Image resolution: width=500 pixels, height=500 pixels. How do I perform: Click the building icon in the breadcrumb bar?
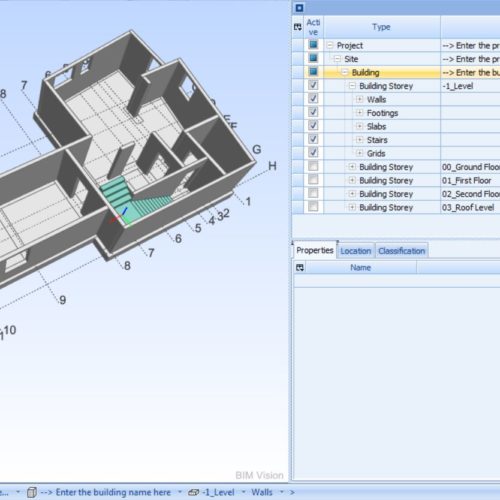32,492
